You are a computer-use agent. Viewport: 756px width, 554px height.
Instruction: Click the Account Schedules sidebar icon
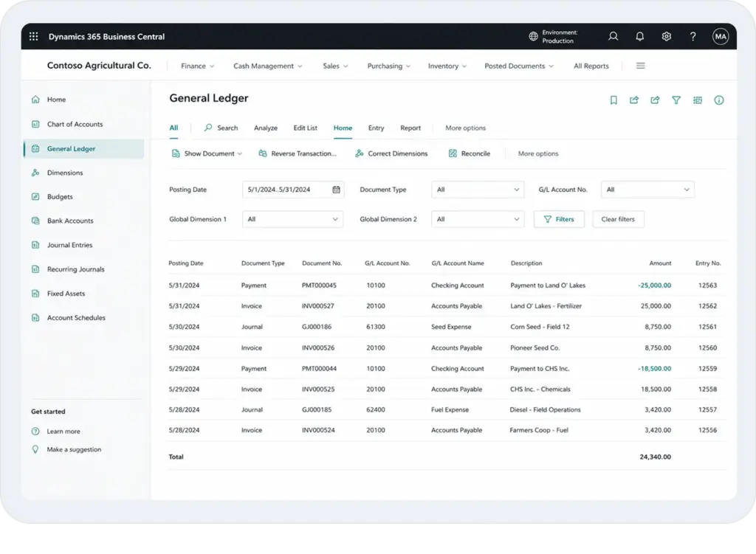tap(35, 317)
